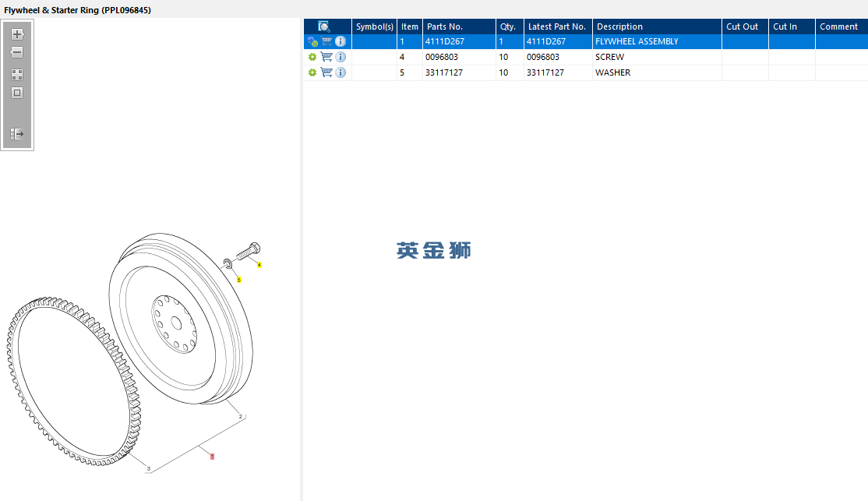Click quantity 10 in SCREW row
This screenshot has width=868, height=501.
click(x=503, y=57)
